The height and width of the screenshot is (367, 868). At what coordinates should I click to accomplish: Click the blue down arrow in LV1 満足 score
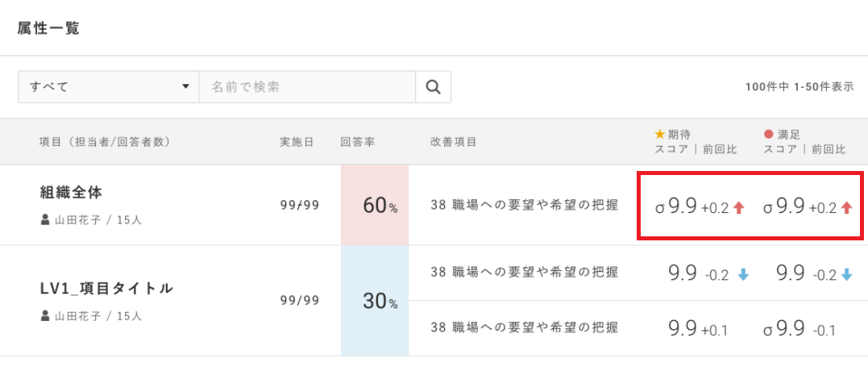point(846,275)
